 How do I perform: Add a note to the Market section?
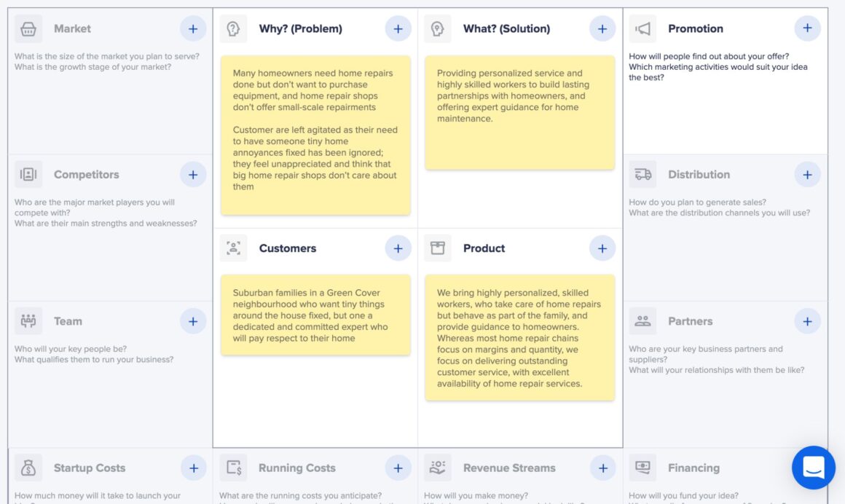[x=193, y=28]
